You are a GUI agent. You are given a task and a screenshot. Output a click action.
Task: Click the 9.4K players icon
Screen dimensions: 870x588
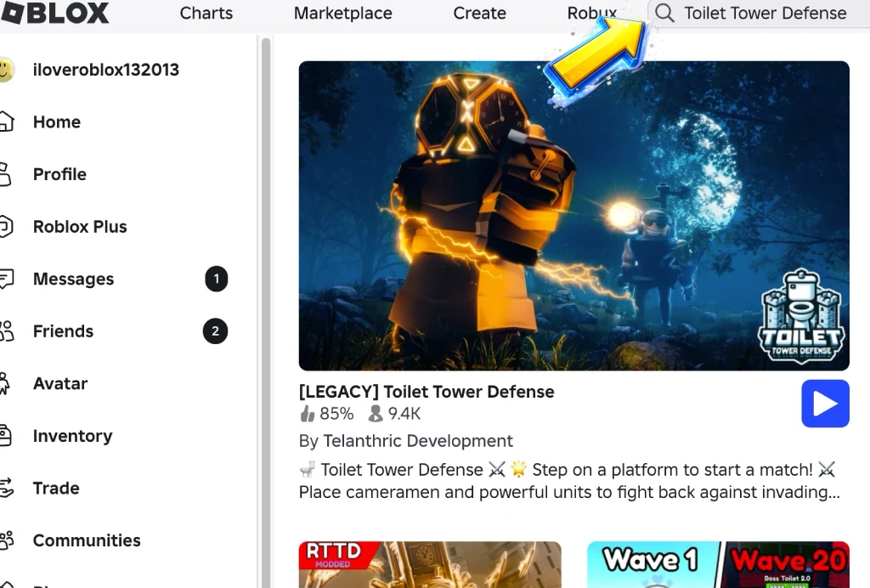point(376,413)
